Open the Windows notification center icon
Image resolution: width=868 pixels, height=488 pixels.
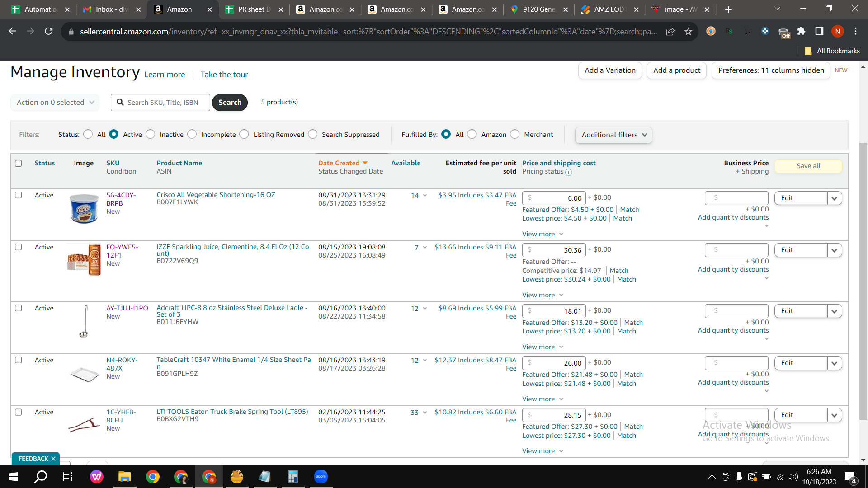coord(850,477)
